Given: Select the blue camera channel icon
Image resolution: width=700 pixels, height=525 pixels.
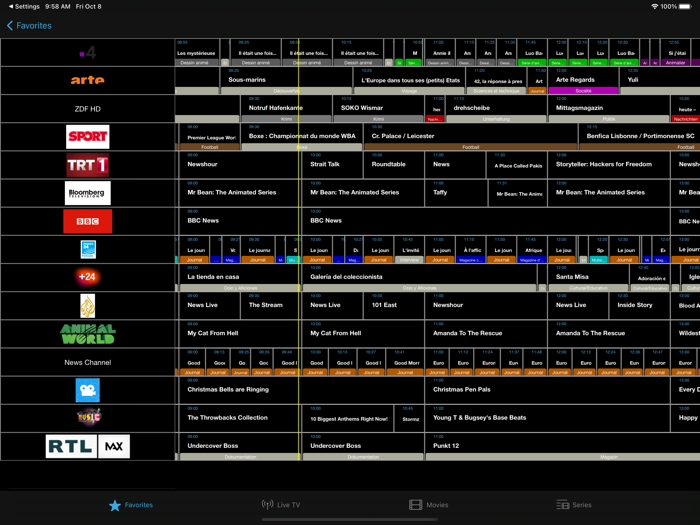Looking at the screenshot, I should (x=88, y=390).
